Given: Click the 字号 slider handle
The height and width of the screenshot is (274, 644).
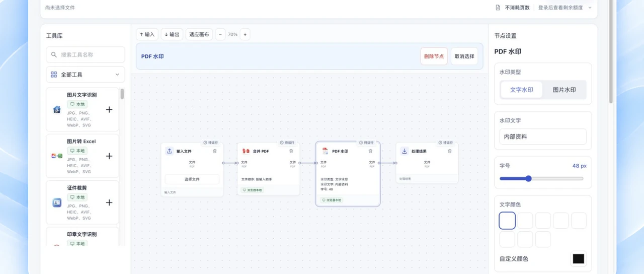Looking at the screenshot, I should [528, 178].
